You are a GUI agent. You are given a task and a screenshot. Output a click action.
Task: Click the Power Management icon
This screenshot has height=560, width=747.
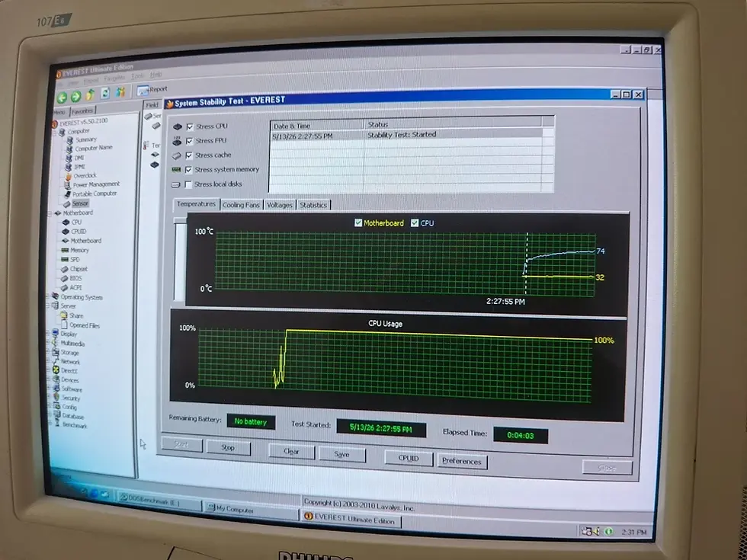pyautogui.click(x=68, y=185)
